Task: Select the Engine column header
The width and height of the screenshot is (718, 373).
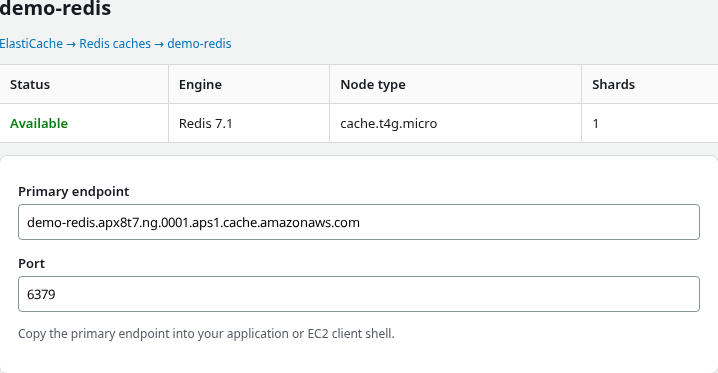Action: [249, 84]
